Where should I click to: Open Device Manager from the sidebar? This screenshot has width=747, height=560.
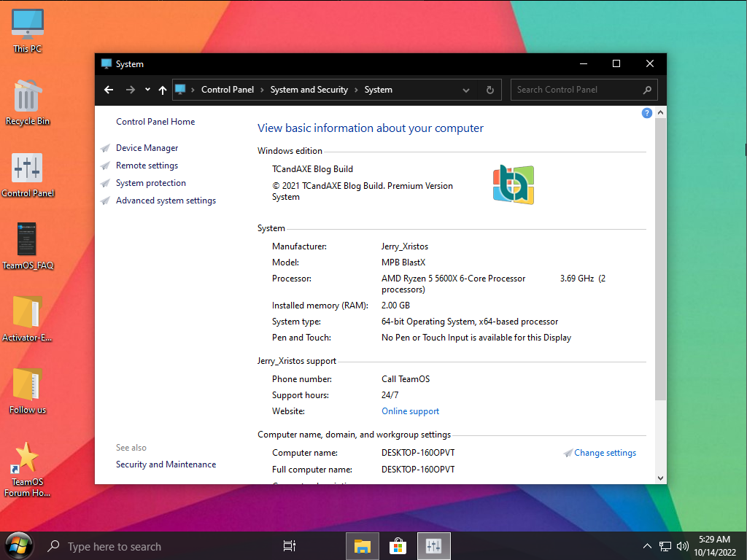pyautogui.click(x=147, y=148)
